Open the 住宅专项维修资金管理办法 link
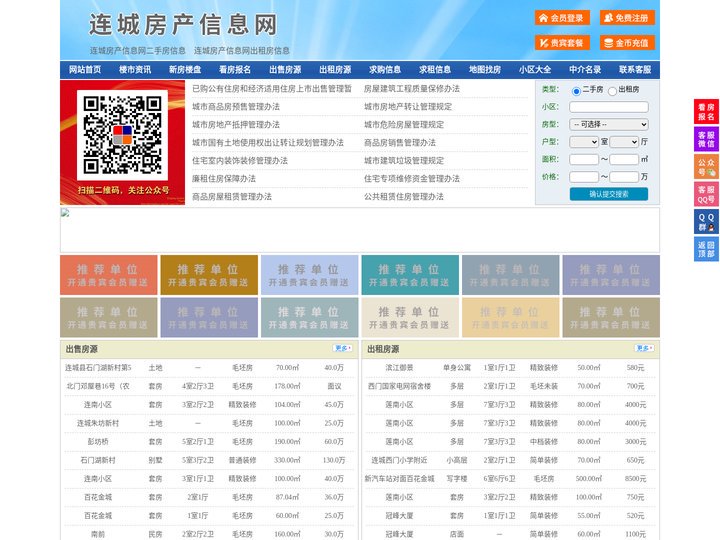 point(412,179)
